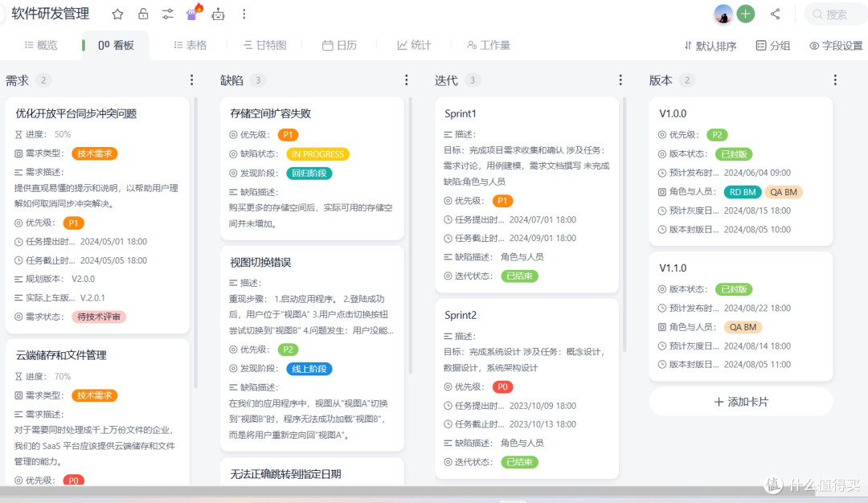Switch to the 统计 tab

coord(414,45)
